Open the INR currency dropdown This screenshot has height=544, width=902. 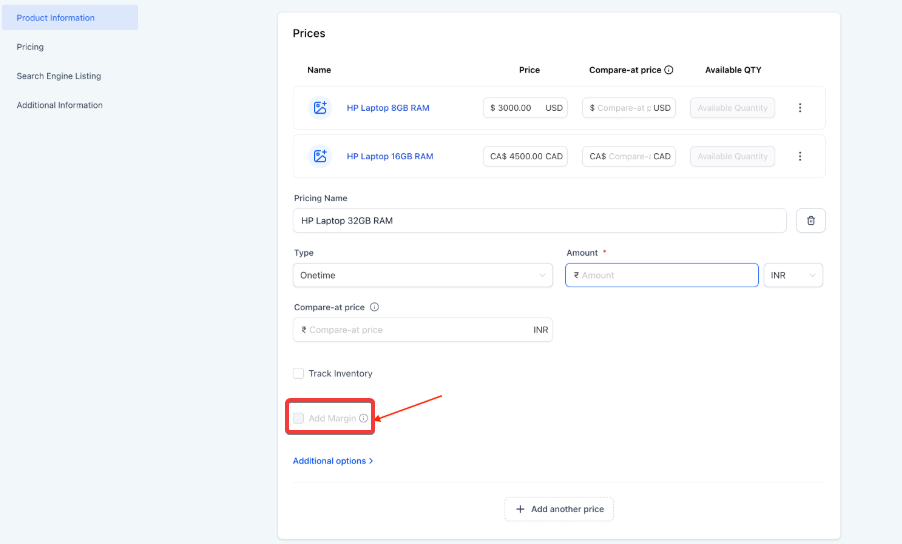[x=794, y=275]
